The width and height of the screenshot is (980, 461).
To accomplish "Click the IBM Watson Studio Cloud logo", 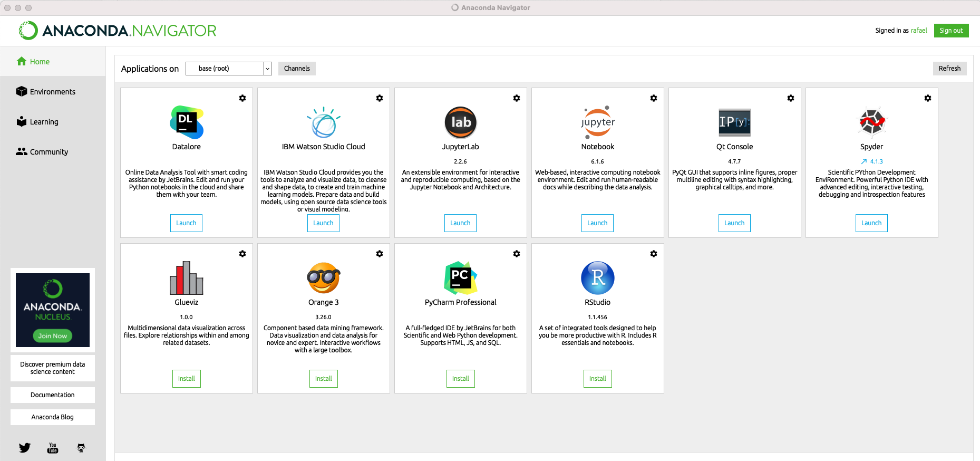I will 324,122.
